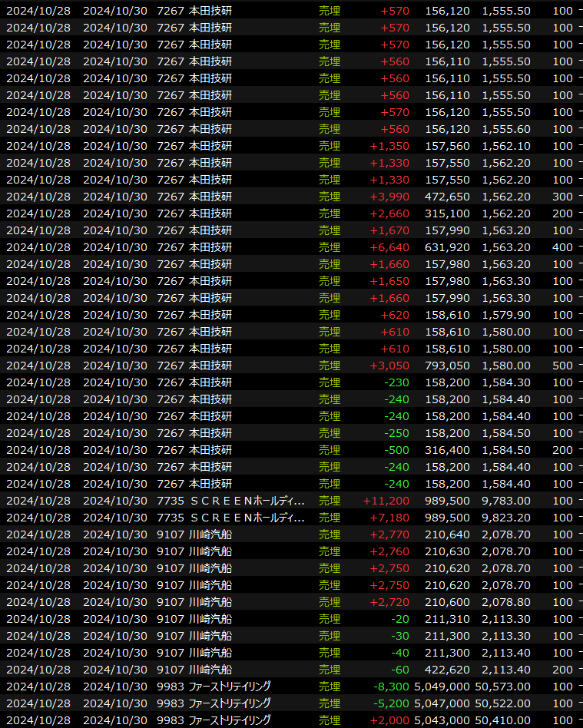Click the +7,180 profit cell
583x728 pixels.
389,518
